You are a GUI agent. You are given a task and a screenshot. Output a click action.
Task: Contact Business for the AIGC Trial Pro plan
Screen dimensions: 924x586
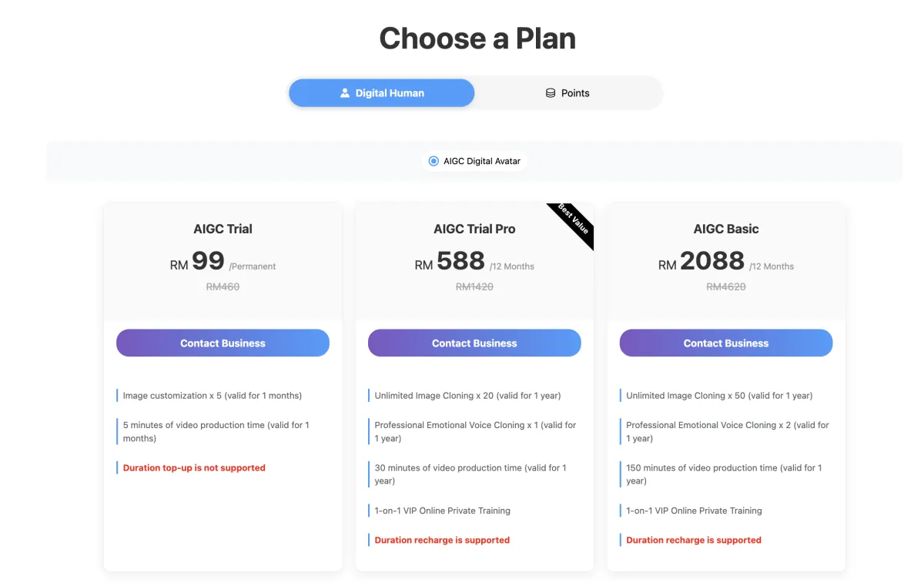[474, 343]
